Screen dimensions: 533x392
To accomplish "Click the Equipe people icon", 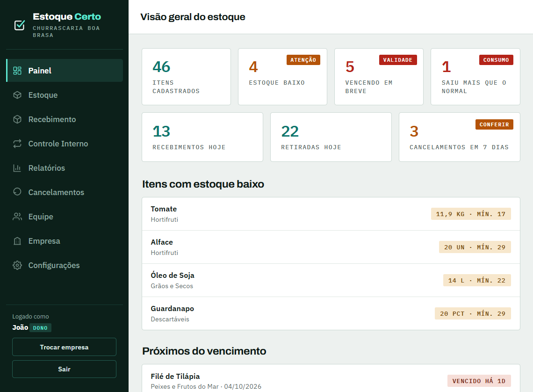I will (17, 217).
